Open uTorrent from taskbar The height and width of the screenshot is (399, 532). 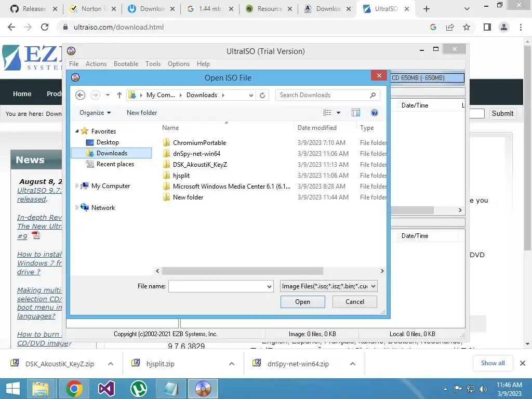[x=139, y=389]
